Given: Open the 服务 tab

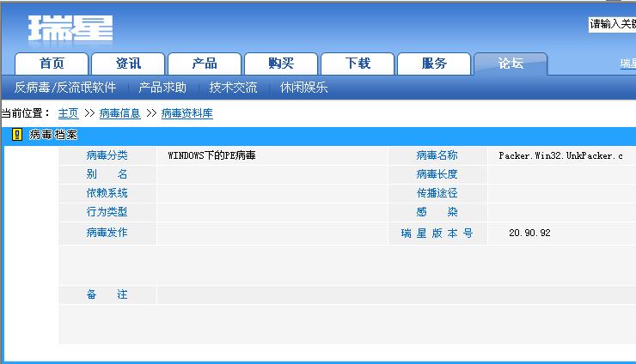Looking at the screenshot, I should click(434, 64).
